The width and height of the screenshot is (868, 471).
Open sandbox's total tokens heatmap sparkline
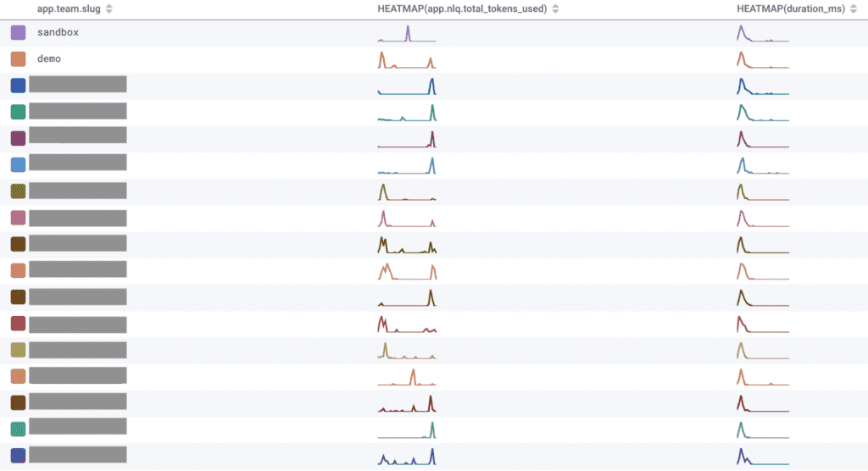tap(407, 34)
